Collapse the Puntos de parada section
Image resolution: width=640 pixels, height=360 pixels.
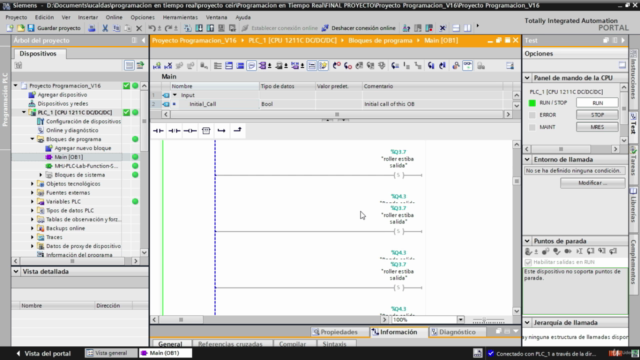pos(527,241)
